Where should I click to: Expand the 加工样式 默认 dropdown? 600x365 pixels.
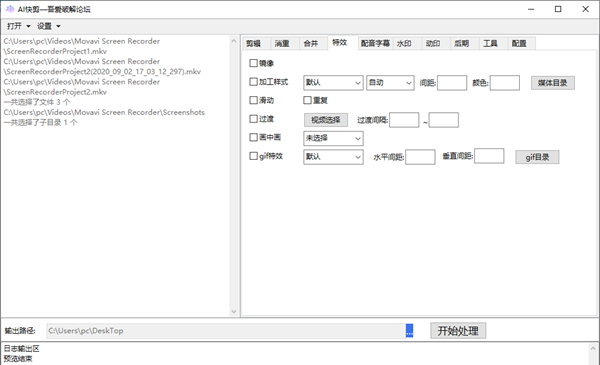coord(333,83)
